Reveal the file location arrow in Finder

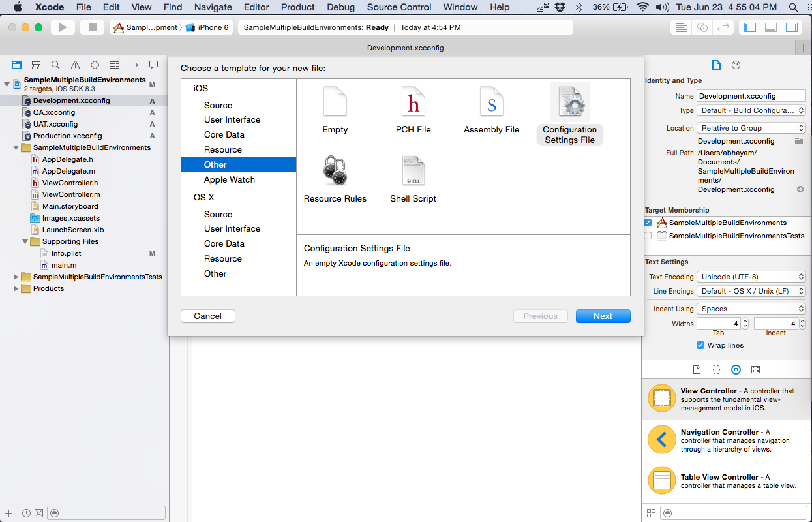800,189
